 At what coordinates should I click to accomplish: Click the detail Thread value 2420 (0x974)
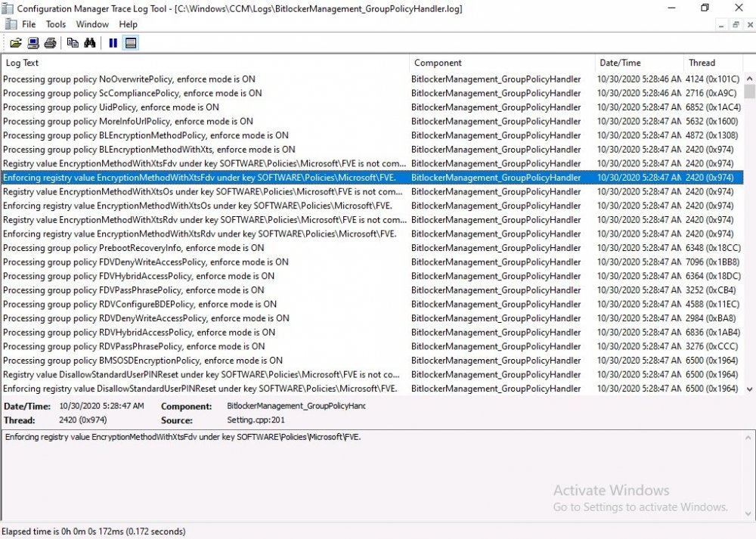[83, 420]
